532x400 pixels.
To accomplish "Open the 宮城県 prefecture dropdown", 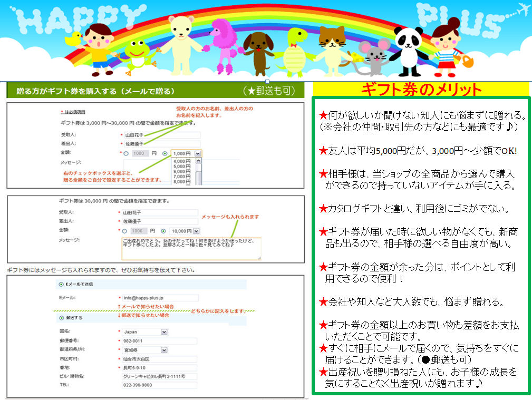I will (x=145, y=350).
